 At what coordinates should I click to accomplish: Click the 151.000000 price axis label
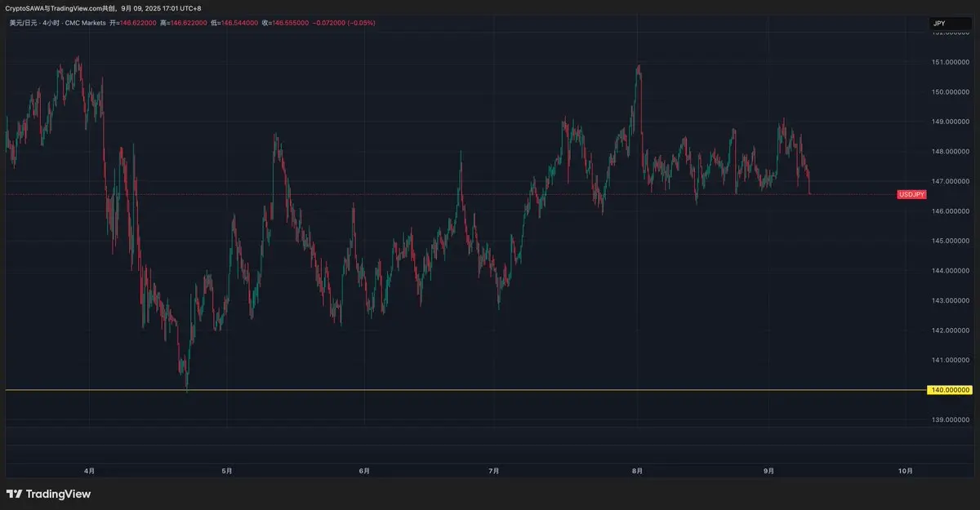click(x=951, y=62)
